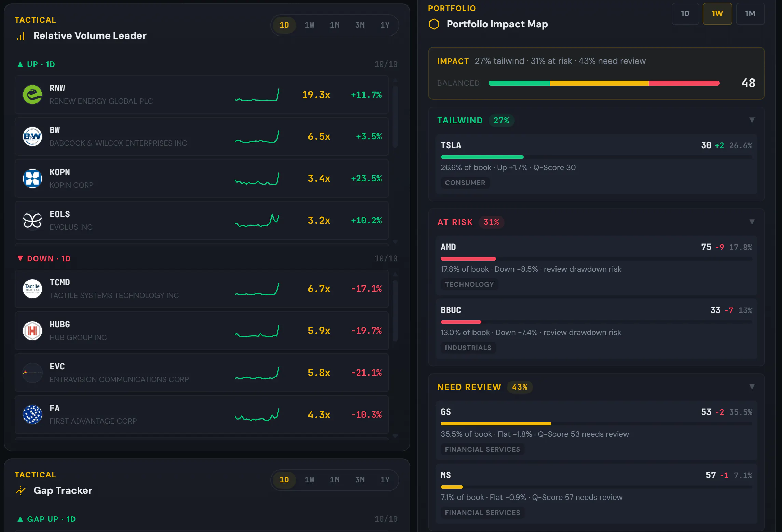The width and height of the screenshot is (782, 532).
Task: Switch Portfolio Impact Map to 1D
Action: (685, 14)
